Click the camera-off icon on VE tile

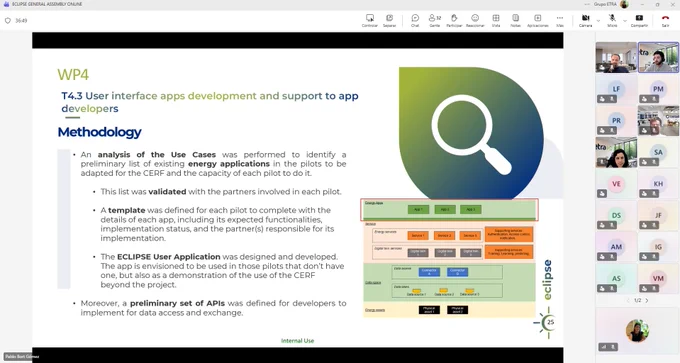coord(602,193)
